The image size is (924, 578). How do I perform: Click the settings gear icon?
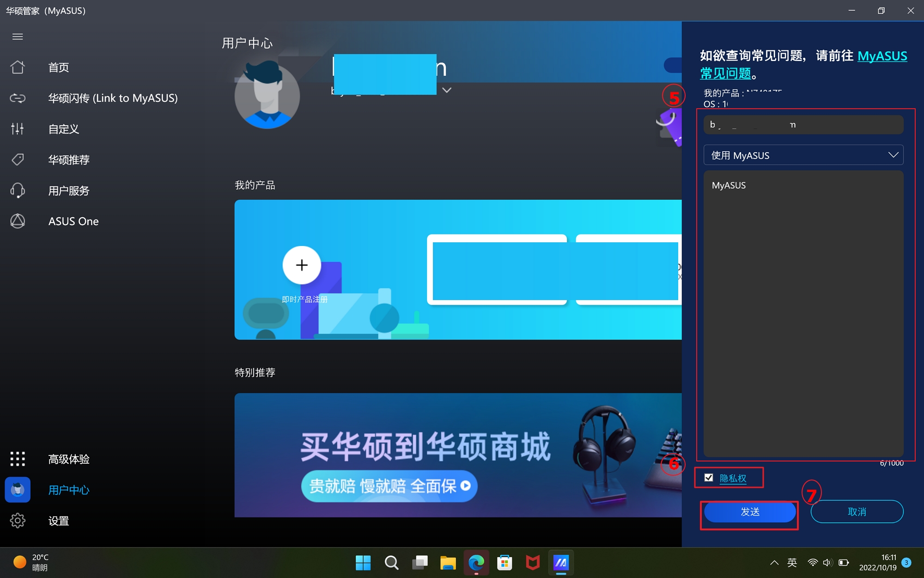pyautogui.click(x=18, y=521)
